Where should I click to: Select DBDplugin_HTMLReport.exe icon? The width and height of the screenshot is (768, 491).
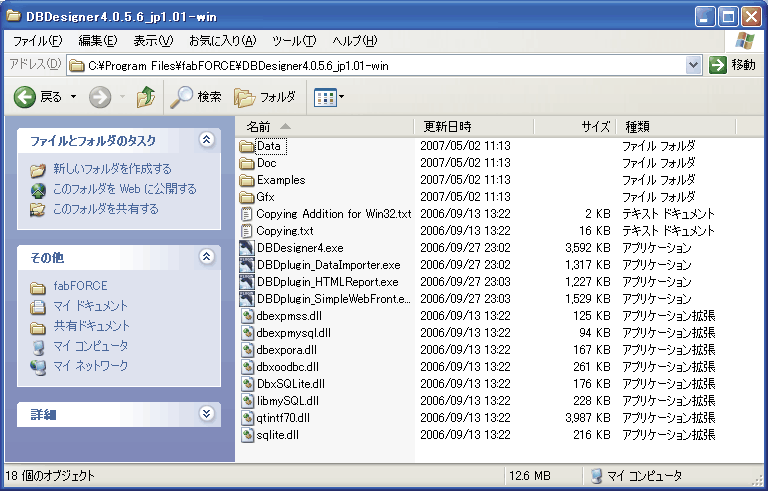click(247, 282)
